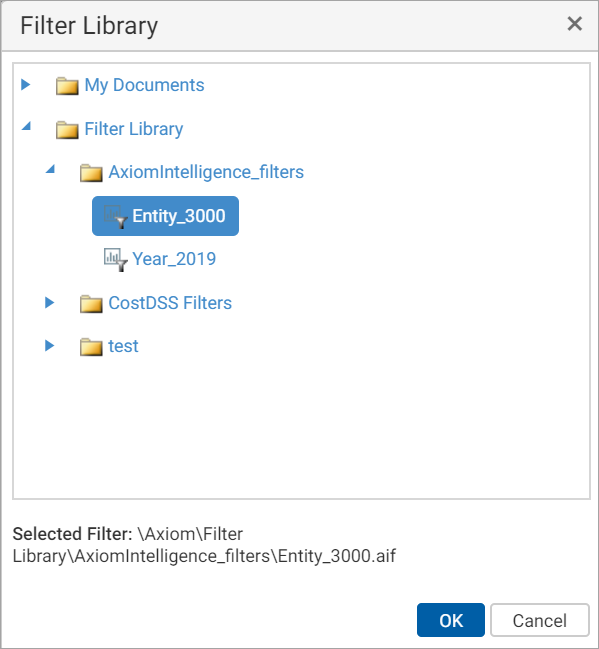Click the Cancel button
The width and height of the screenshot is (599, 649).
click(x=540, y=620)
